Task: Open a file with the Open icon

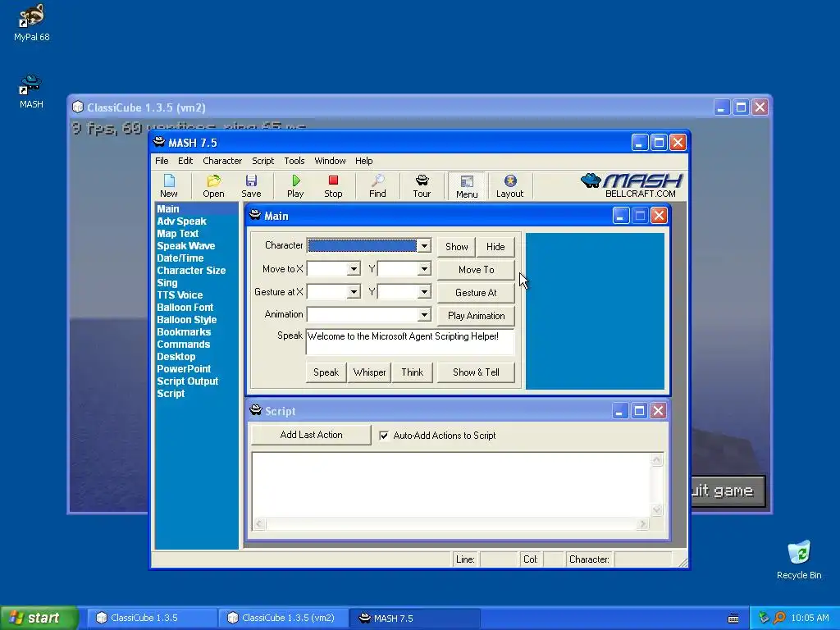Action: point(213,186)
